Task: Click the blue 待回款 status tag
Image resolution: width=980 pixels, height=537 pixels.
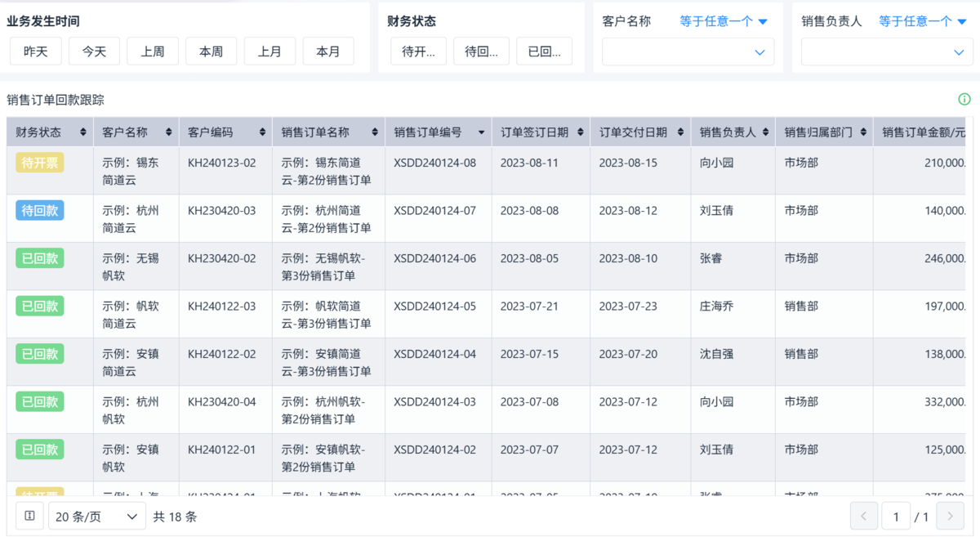Action: (40, 211)
